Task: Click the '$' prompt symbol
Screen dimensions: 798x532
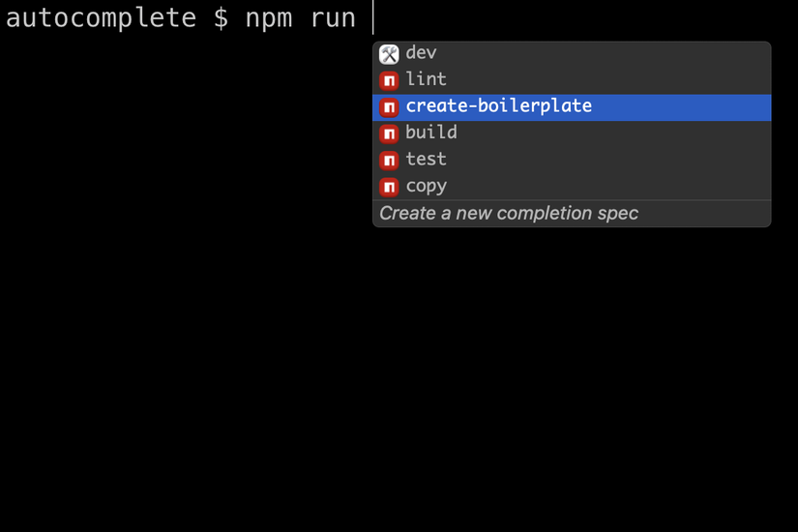Action: pos(221,17)
